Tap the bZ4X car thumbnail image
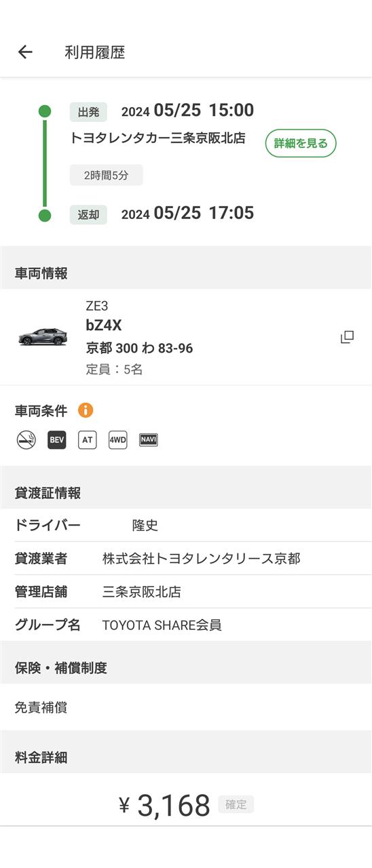 coord(43,337)
